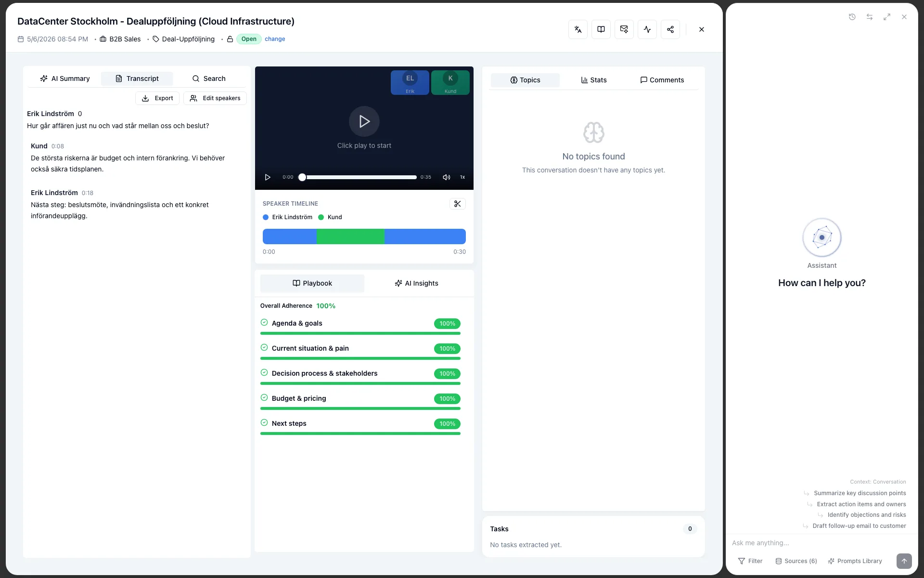
Task: Click the date 5/6/2026 08:54 PM
Action: (57, 39)
